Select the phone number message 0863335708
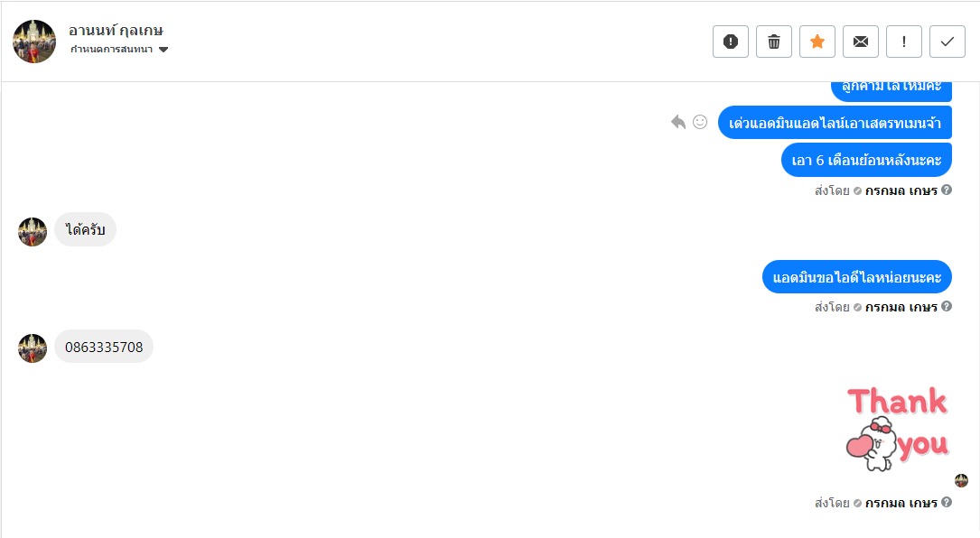980x538 pixels. point(104,348)
